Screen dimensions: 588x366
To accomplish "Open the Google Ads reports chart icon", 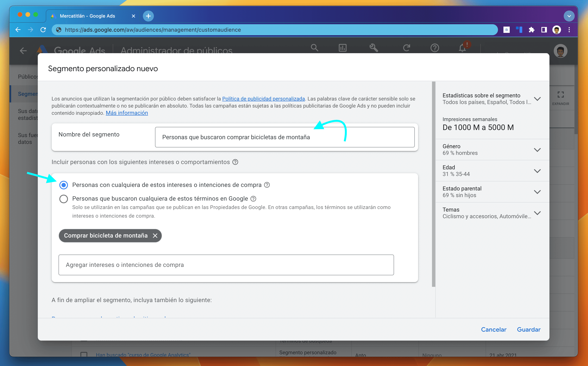I will (x=343, y=48).
